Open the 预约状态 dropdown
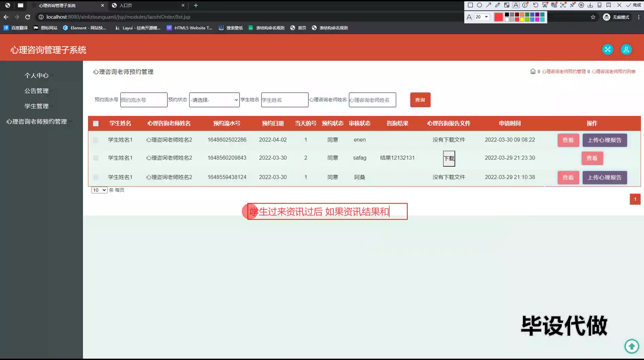Image resolution: width=644 pixels, height=360 pixels. [214, 100]
